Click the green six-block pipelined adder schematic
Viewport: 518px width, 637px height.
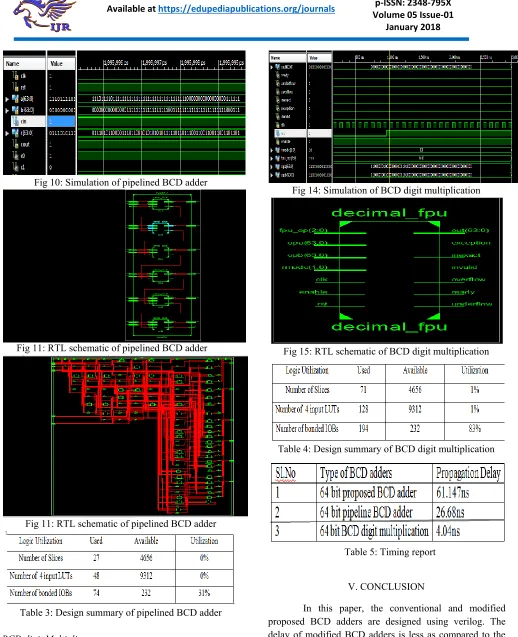(x=163, y=266)
